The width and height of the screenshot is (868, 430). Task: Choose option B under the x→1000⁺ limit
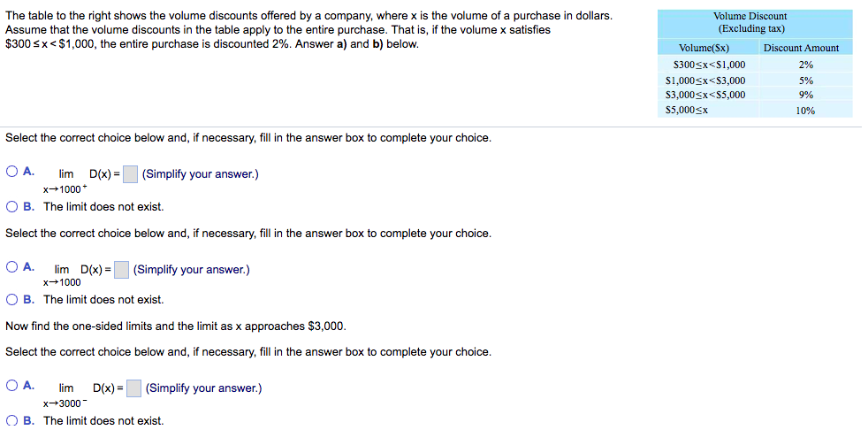(12, 207)
